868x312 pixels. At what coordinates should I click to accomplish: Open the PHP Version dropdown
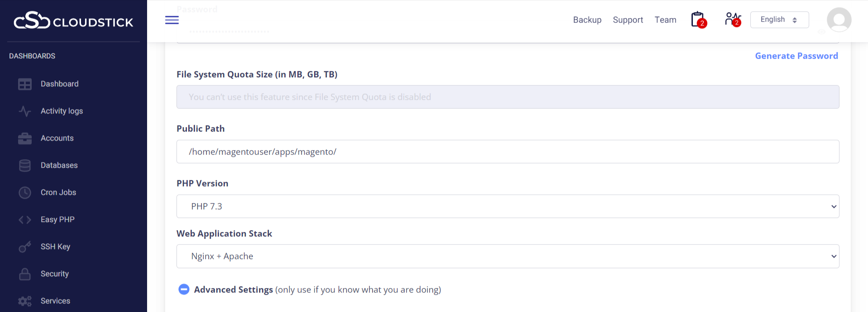tap(507, 206)
